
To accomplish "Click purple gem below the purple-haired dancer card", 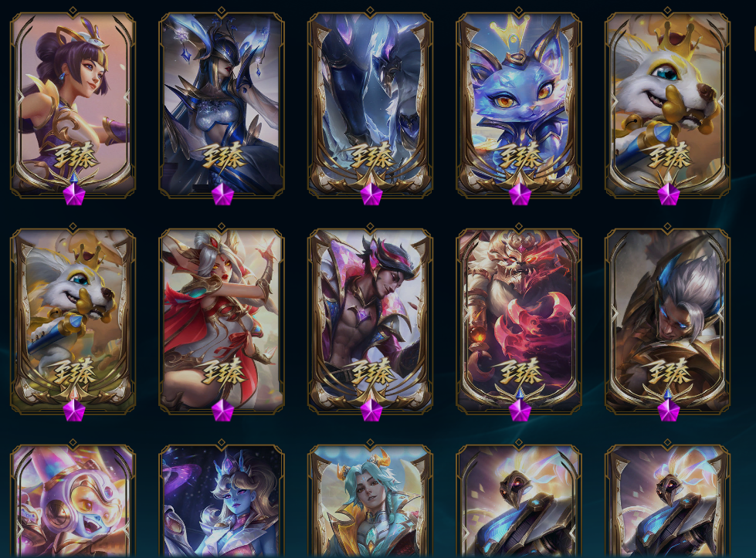I will coord(74,194).
